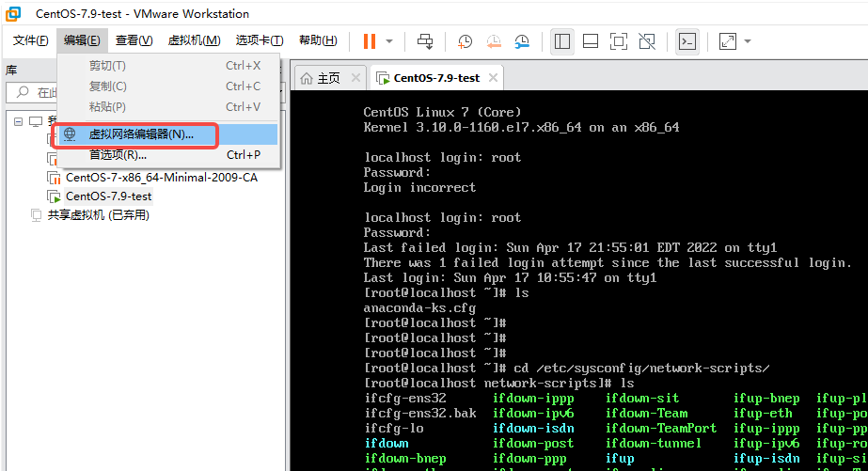Click the paused VM icon beside CentOS-7-x86_64-Minimal

[54, 178]
